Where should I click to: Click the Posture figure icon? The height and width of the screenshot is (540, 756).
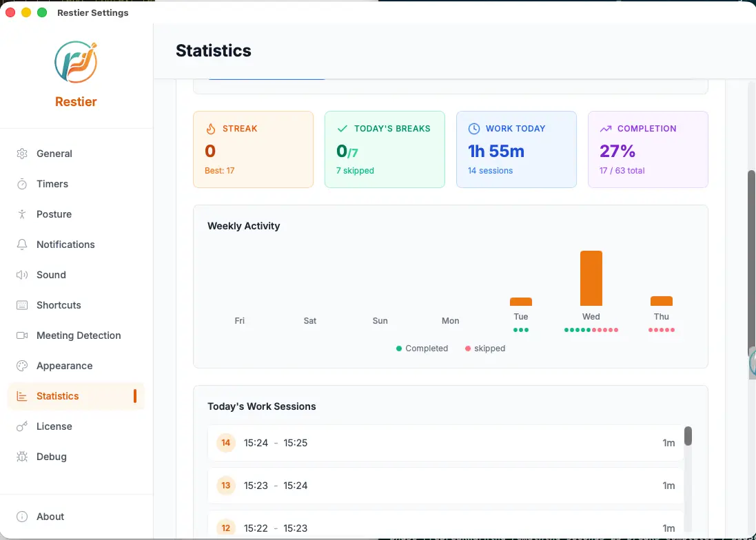[22, 214]
